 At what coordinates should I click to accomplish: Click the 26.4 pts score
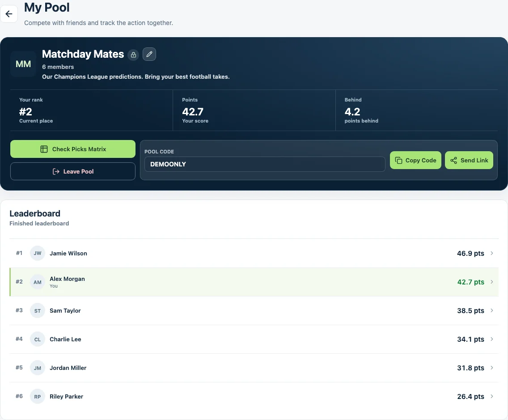[x=470, y=396]
